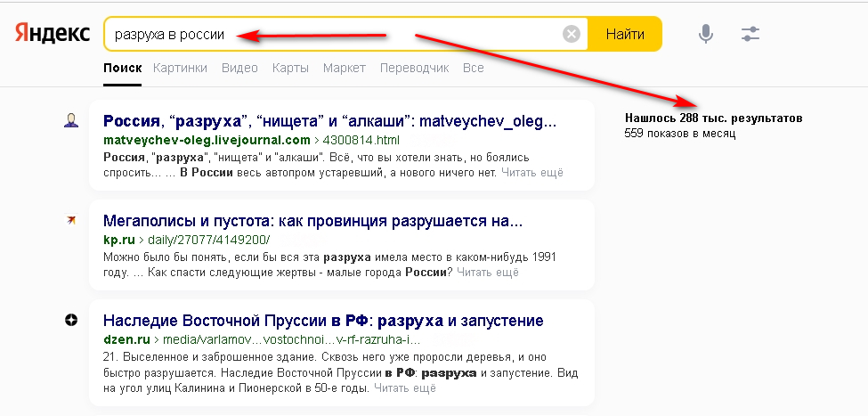The image size is (868, 416).
Task: Expand Читать ещё in the livejournal snippet
Action: click(532, 172)
